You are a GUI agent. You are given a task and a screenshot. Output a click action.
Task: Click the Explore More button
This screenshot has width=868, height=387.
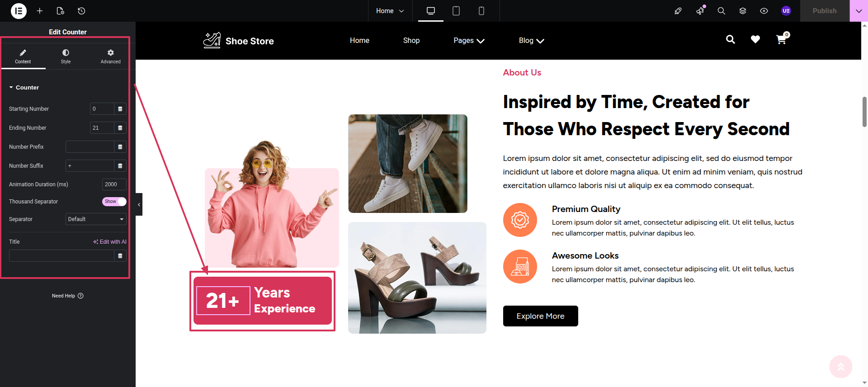click(x=540, y=316)
